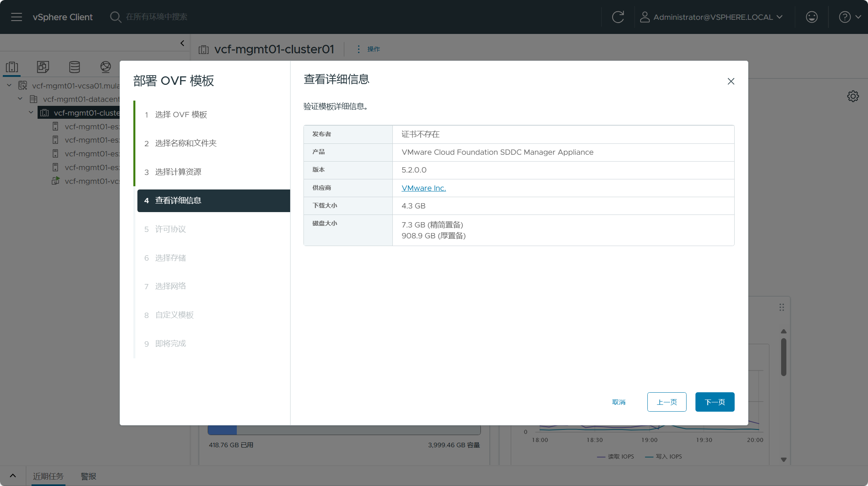
Task: Refresh the vSphere Client view
Action: [x=618, y=17]
